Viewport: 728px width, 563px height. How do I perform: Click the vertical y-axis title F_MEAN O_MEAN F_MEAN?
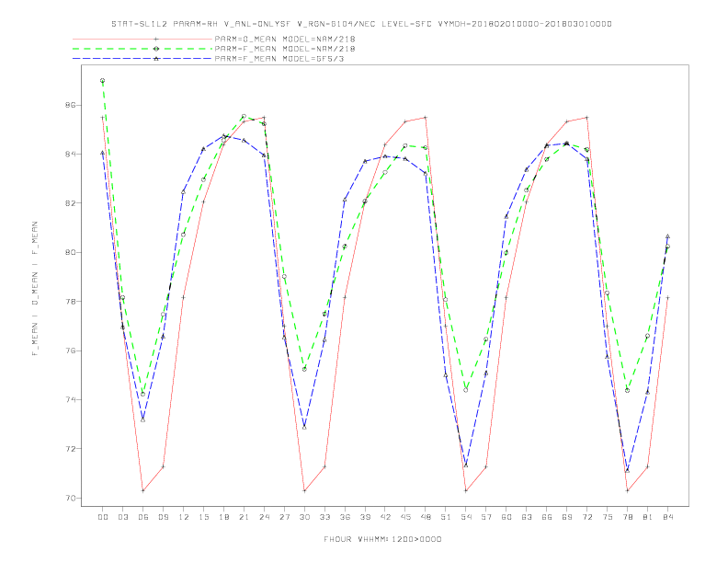pos(35,289)
